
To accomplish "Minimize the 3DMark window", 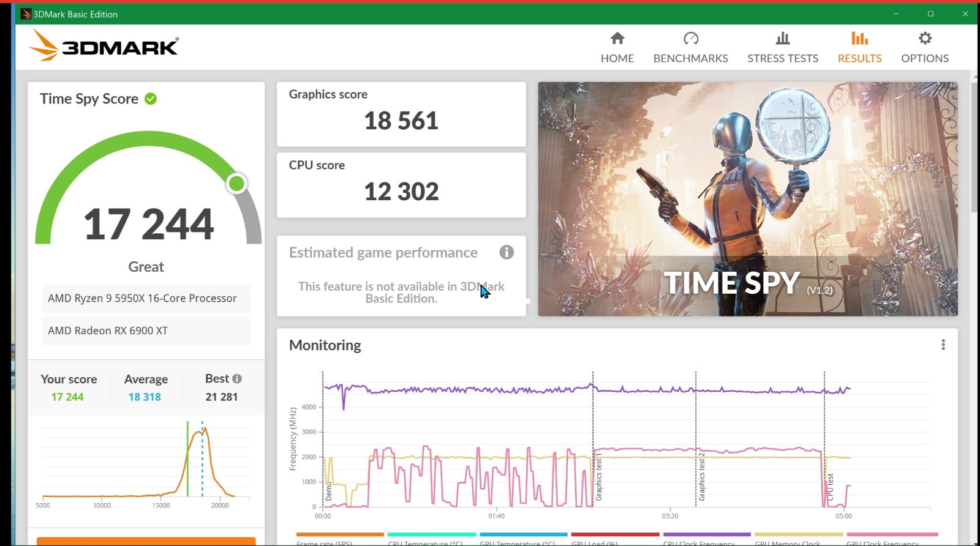I will point(896,13).
